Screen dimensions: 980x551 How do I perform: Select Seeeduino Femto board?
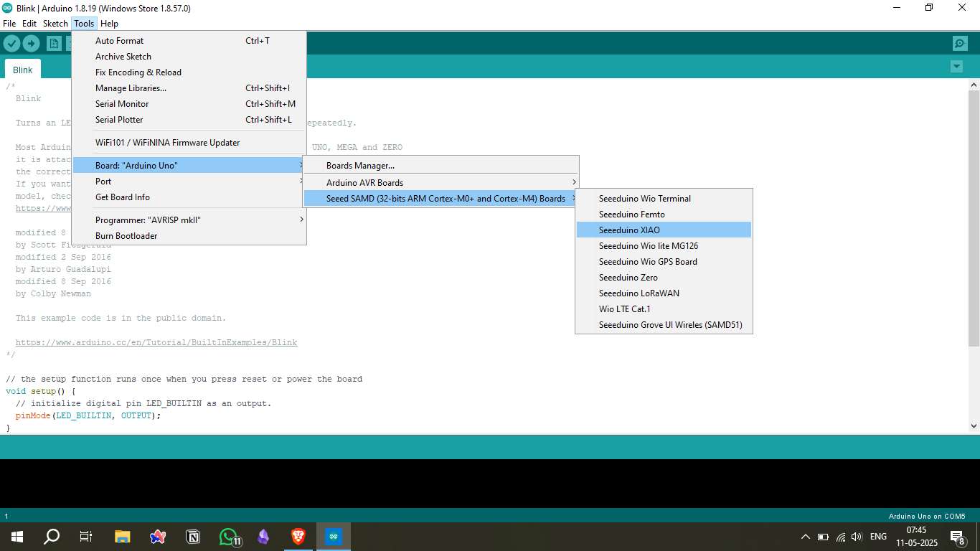click(x=664, y=215)
